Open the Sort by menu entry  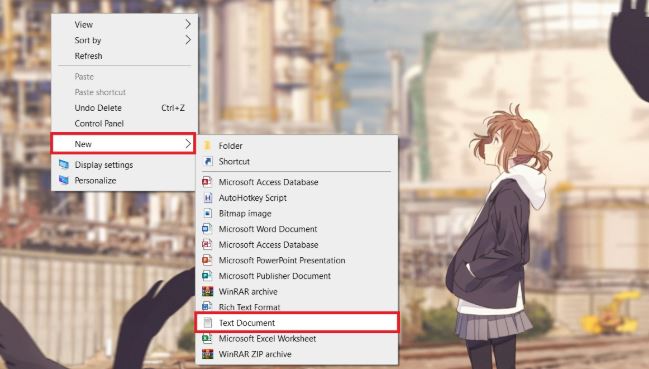[124, 40]
